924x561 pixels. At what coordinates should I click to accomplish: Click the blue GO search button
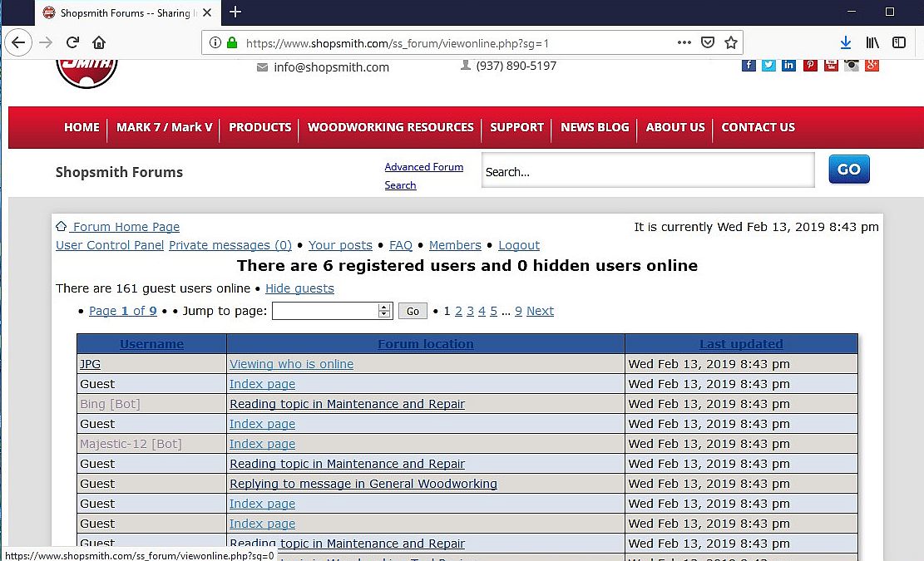pyautogui.click(x=848, y=169)
